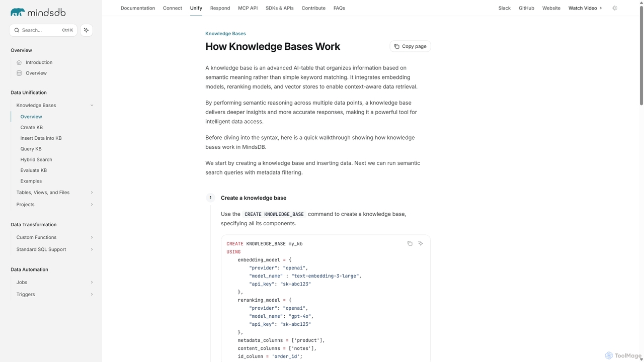Viewport: 644px width, 362px height.
Task: Open the Documentation tab
Action: click(x=138, y=8)
